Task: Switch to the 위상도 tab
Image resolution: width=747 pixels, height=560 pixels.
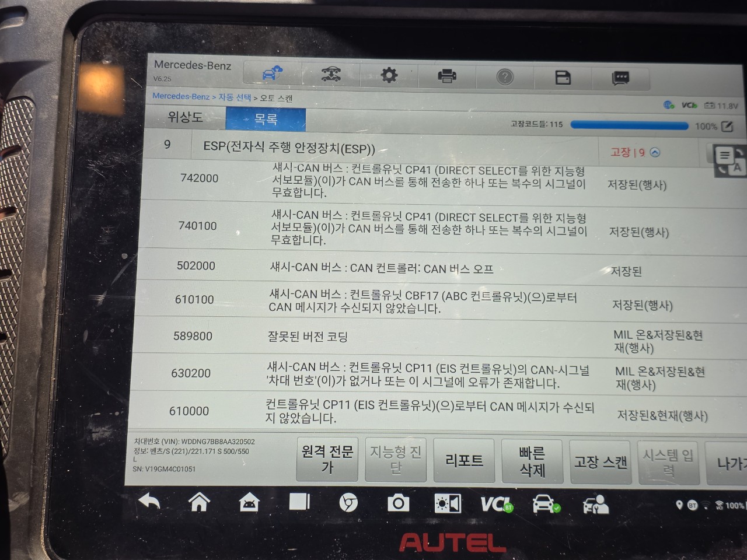Action: pos(185,117)
